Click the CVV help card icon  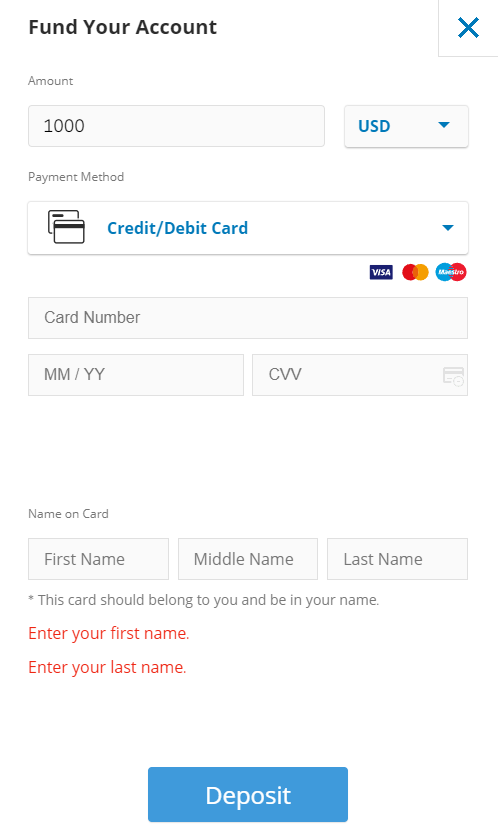453,376
